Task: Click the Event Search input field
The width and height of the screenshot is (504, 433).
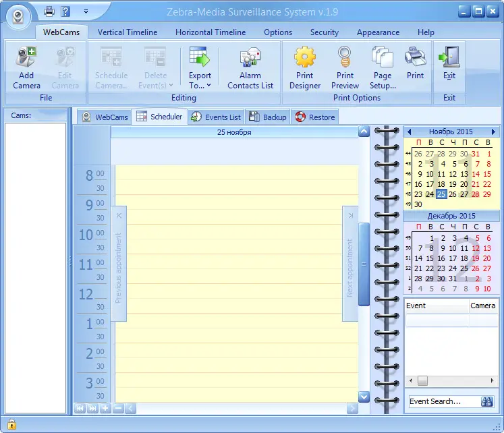Action: (445, 401)
